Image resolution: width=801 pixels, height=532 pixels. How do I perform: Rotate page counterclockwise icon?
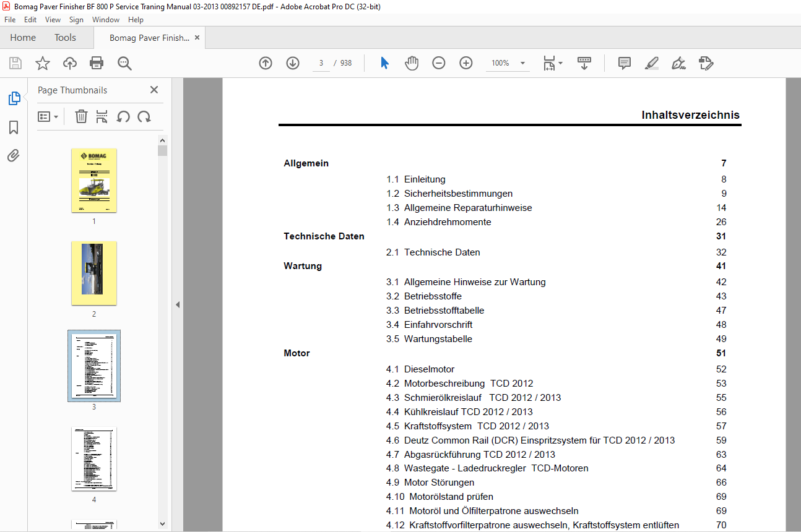(123, 116)
